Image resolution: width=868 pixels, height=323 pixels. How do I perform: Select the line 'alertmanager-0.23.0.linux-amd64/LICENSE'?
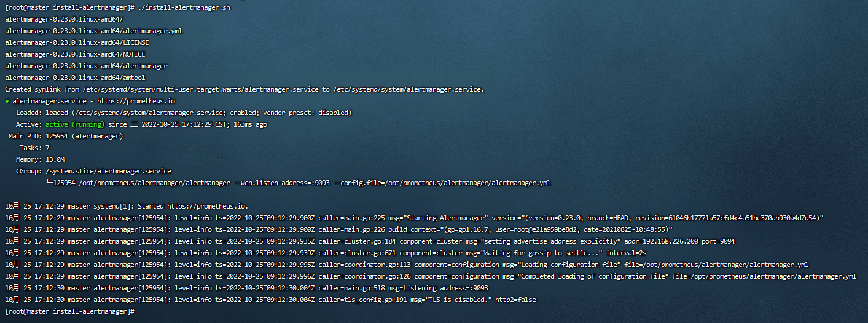point(77,42)
